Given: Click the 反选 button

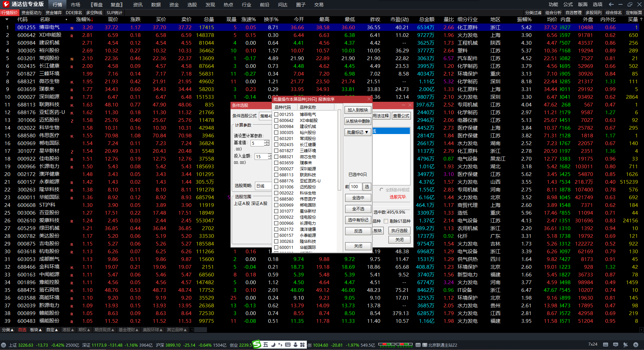Looking at the screenshot, I should pos(358,231).
